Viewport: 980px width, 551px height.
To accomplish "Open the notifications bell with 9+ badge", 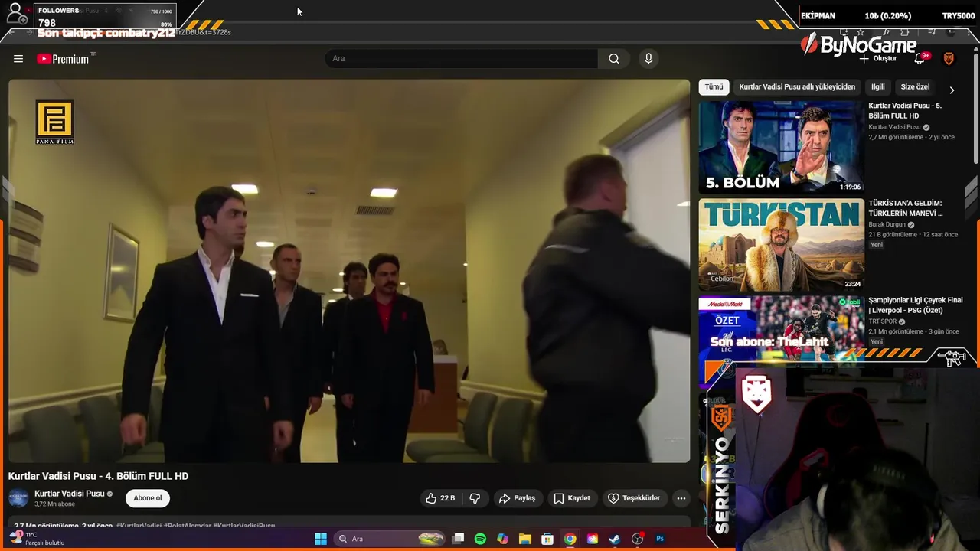I will click(x=920, y=58).
